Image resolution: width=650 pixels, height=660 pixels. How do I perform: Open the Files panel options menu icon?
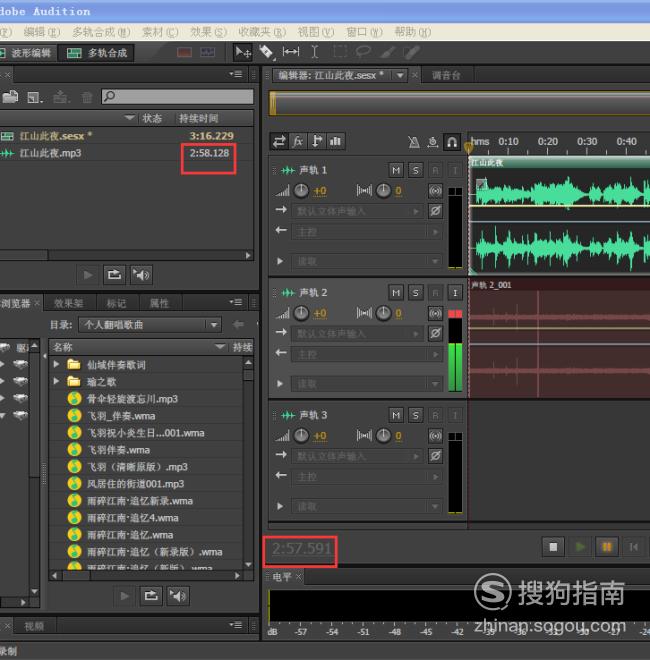coord(236,75)
